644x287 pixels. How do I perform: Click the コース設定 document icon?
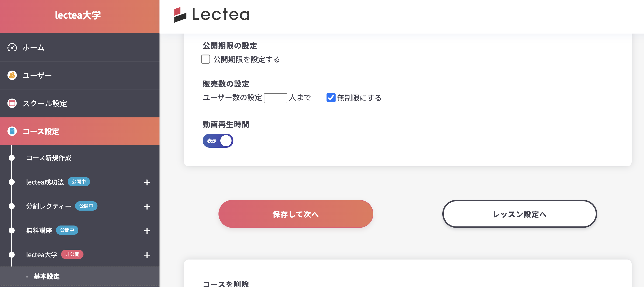[x=12, y=131]
